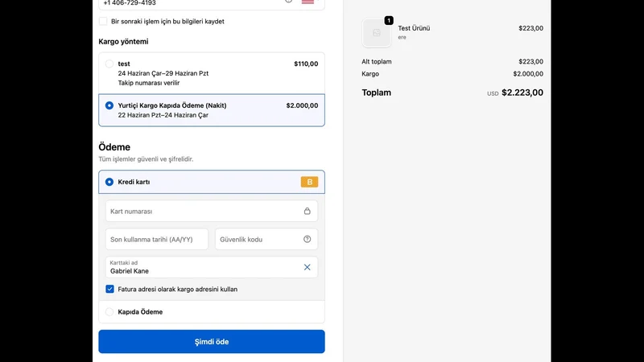Click the Test Ürünü product thumbnail
The height and width of the screenshot is (362, 644).
pos(377,33)
